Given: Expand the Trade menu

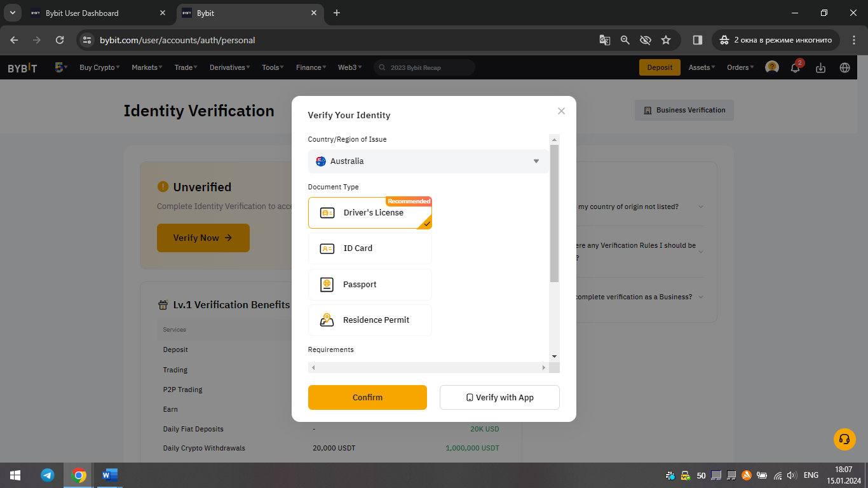Looking at the screenshot, I should pos(186,67).
